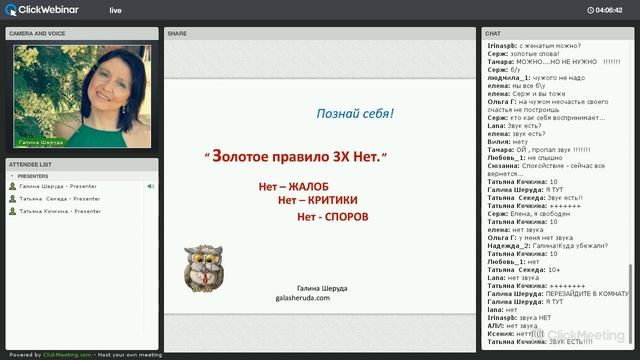This screenshot has height=360, width=640.
Task: Click the slide line Нет - СПОРОВ
Action: (333, 217)
